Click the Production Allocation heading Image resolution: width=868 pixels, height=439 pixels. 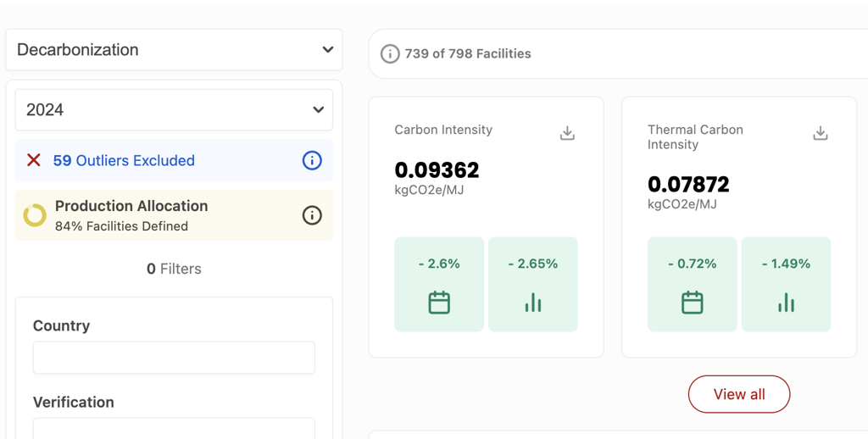click(x=131, y=206)
